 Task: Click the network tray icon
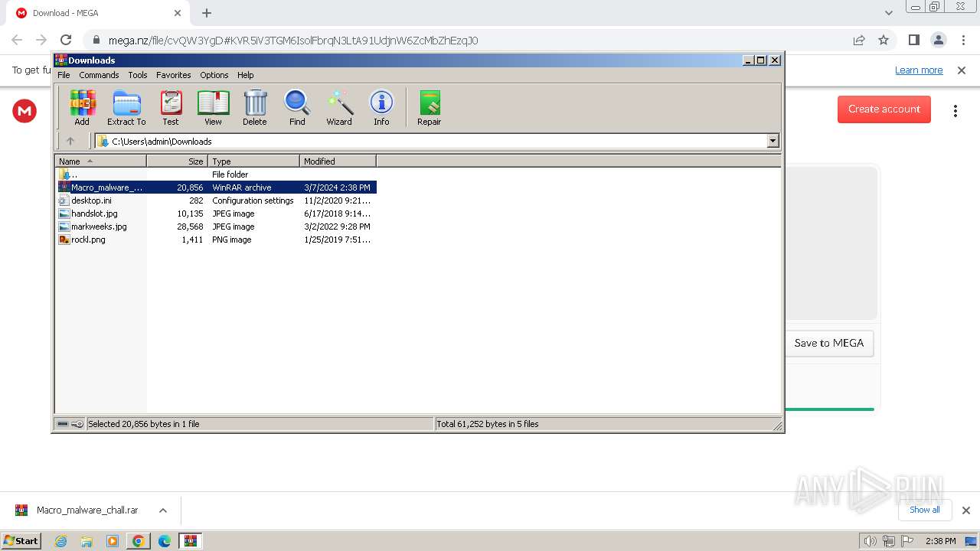(889, 541)
